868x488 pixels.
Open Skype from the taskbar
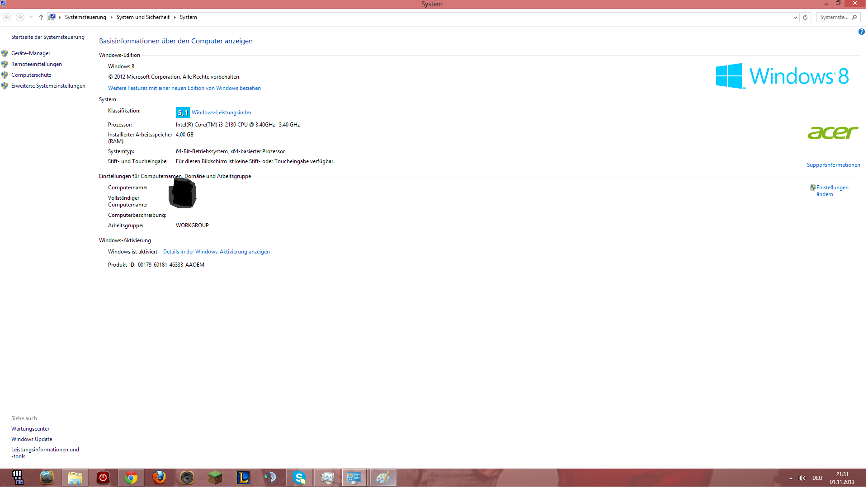click(299, 478)
